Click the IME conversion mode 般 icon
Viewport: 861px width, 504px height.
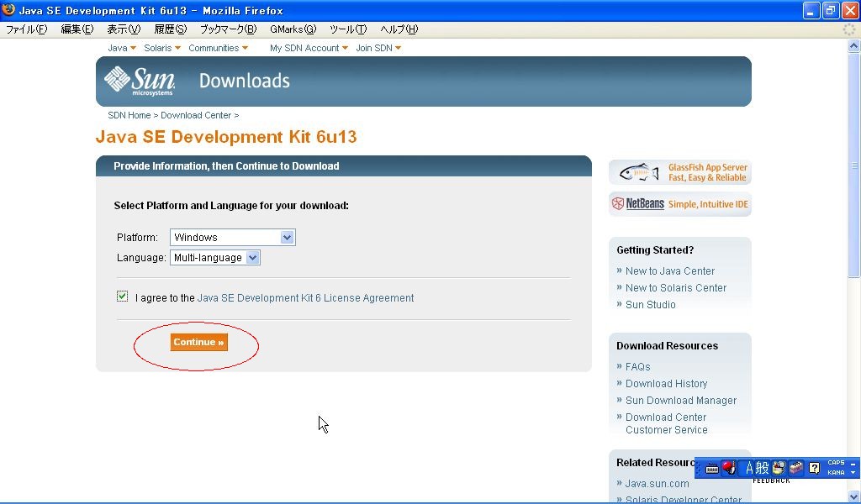[762, 468]
